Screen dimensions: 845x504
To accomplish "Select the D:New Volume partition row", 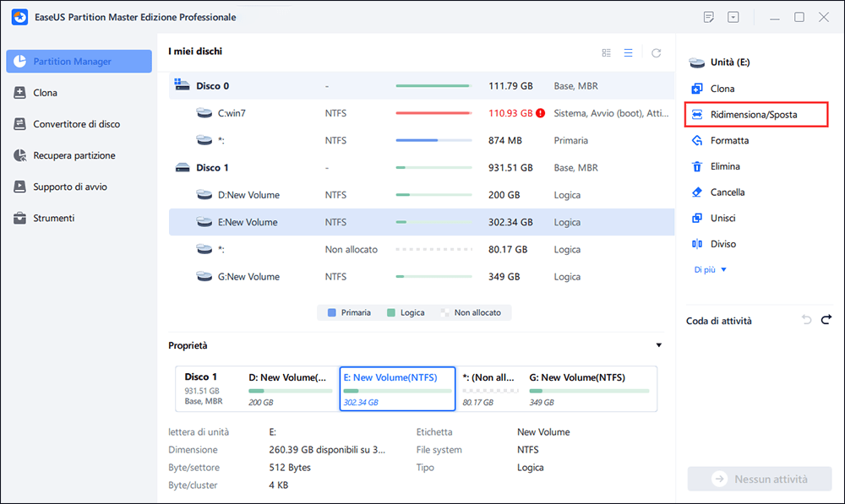I will pos(422,195).
